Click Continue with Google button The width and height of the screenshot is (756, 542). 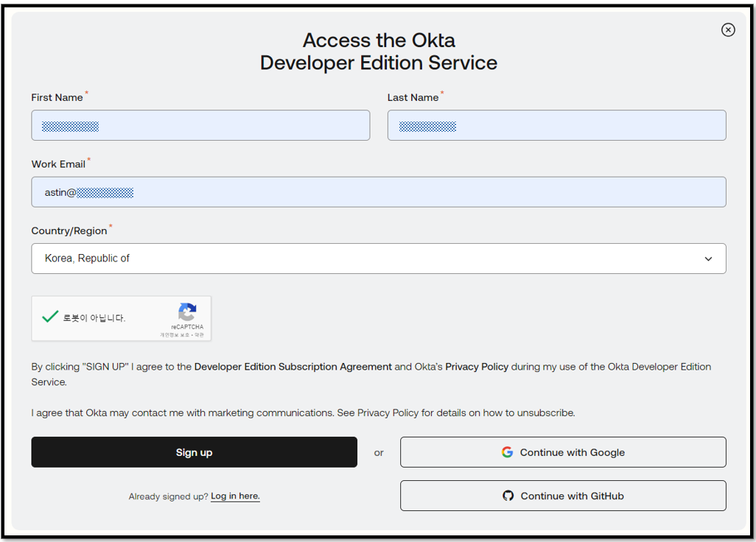563,452
